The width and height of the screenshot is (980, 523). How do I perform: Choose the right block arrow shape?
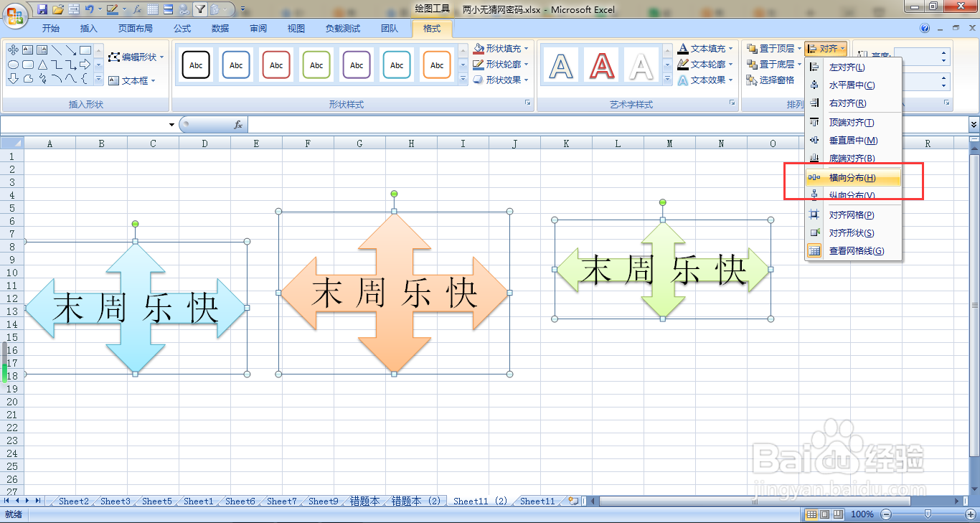(x=85, y=65)
